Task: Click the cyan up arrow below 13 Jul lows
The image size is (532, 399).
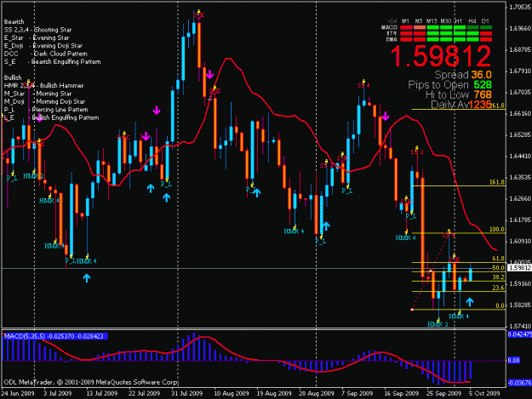Action: [x=87, y=278]
